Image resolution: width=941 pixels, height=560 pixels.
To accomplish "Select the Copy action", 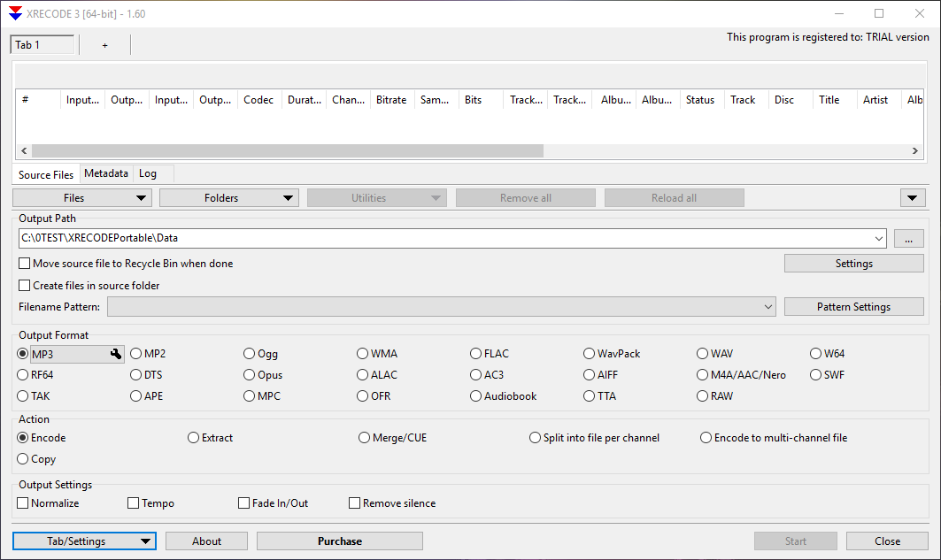I will (23, 458).
